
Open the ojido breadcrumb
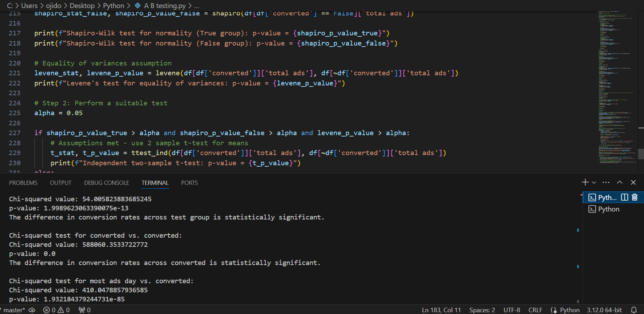(54, 6)
